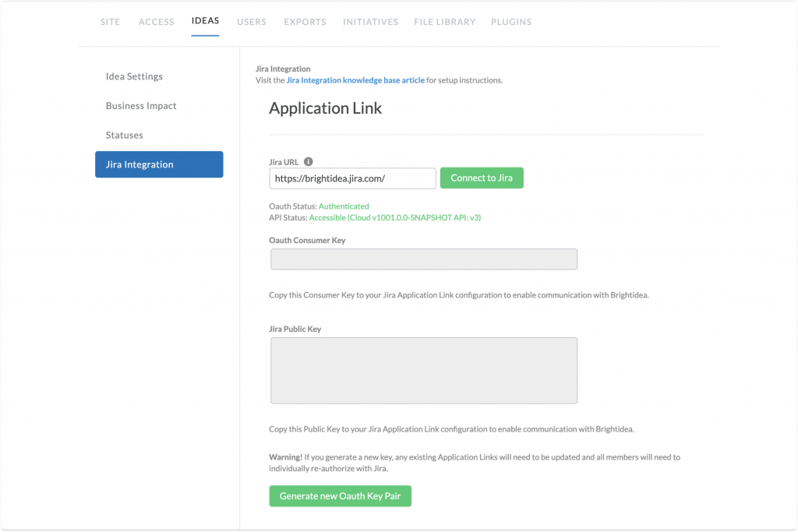Go to the USERS tab
Image resolution: width=798 pixels, height=532 pixels.
(251, 22)
